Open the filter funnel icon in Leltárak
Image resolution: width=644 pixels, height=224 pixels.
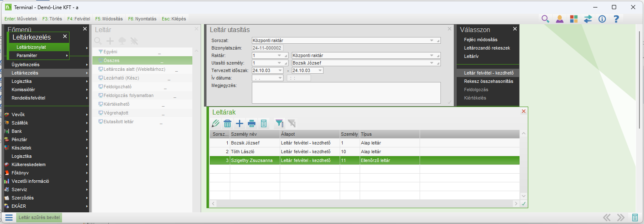pos(279,123)
